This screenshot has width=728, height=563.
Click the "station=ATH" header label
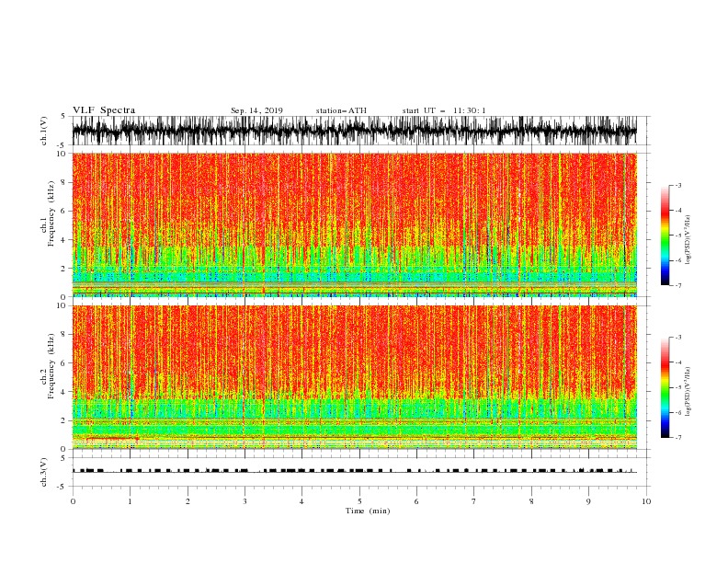341,110
